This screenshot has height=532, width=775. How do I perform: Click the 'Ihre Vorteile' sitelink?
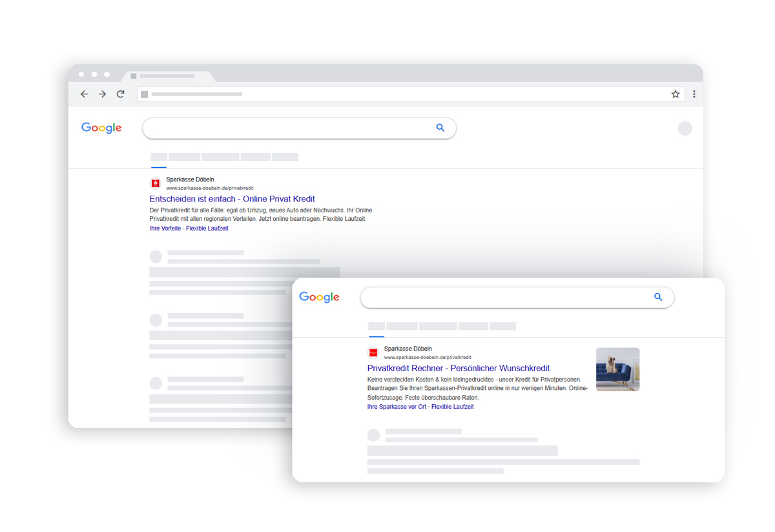(165, 229)
